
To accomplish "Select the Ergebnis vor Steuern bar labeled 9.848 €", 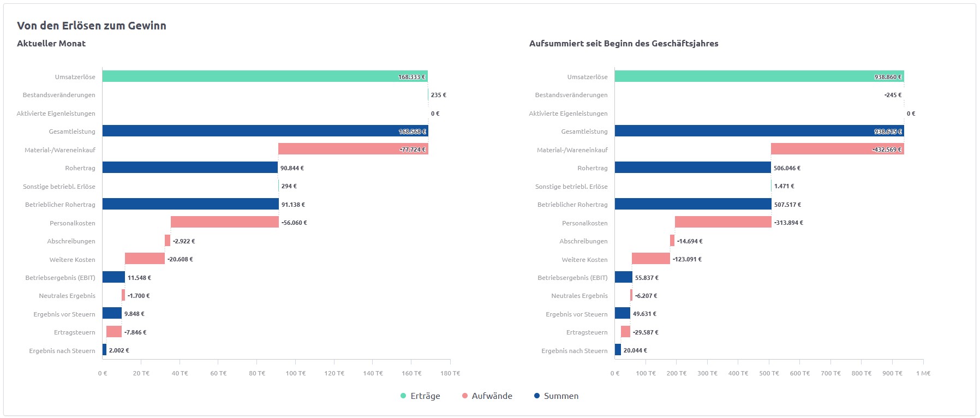I will 112,313.
